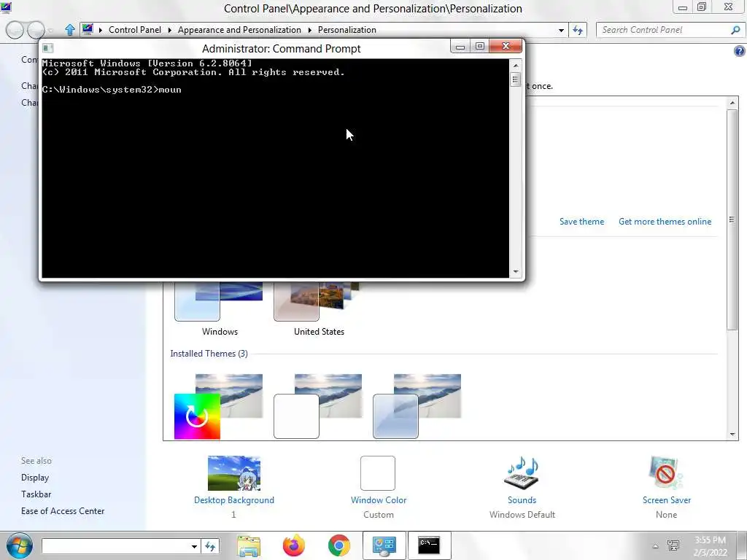Image resolution: width=747 pixels, height=560 pixels.
Task: Click the Desktop Background label link
Action: click(x=234, y=500)
